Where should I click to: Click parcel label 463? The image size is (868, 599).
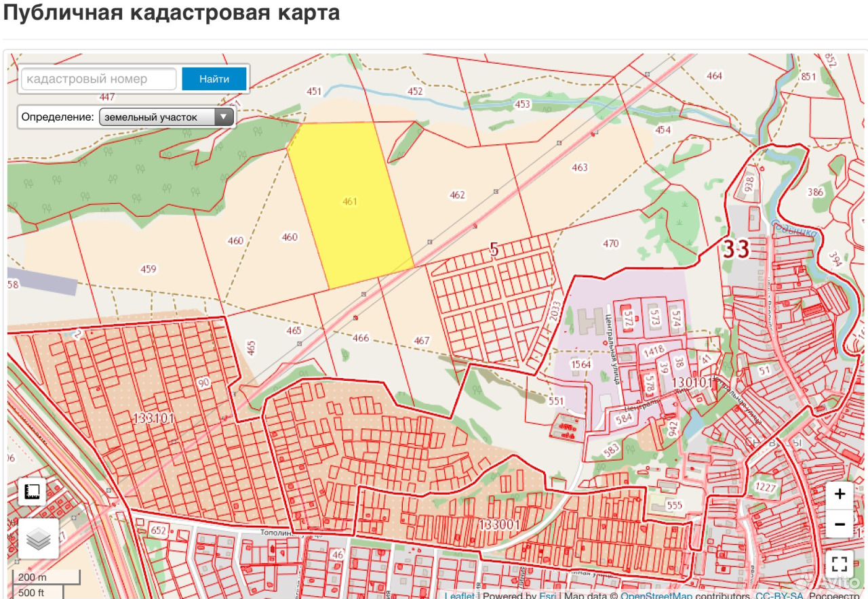[x=580, y=167]
